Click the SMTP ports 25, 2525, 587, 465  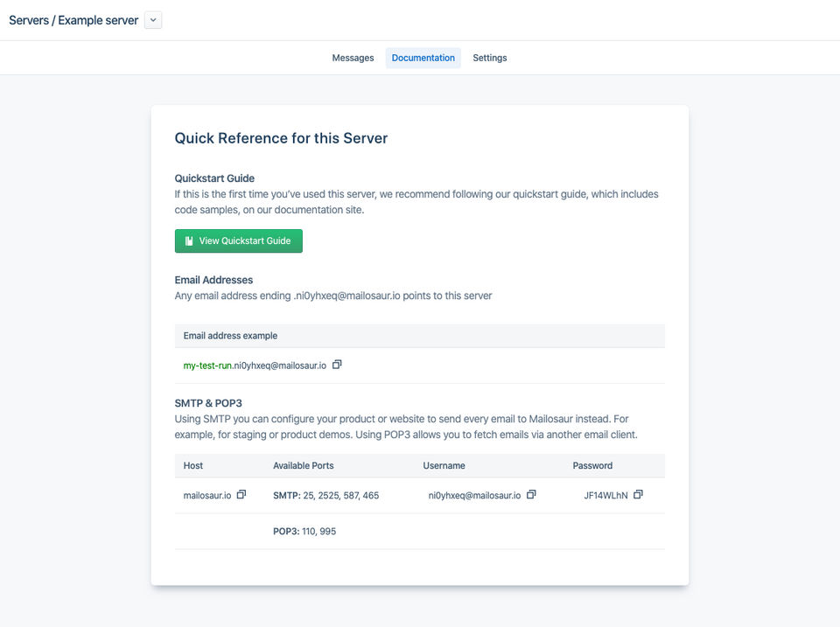tap(325, 495)
